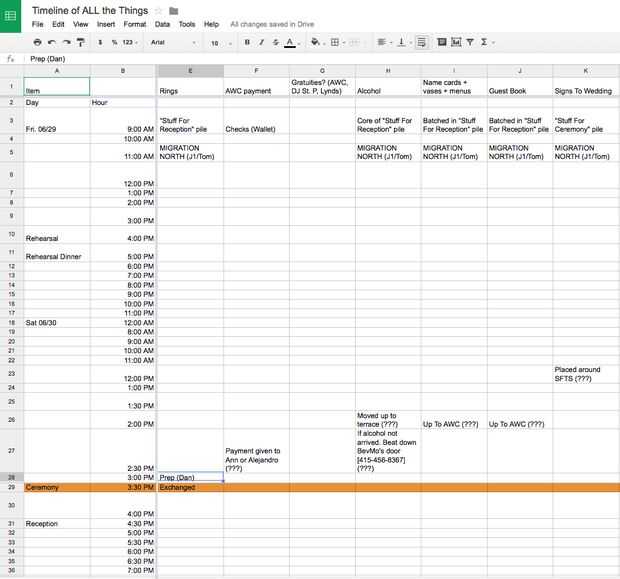Click the move to folder icon
620x579 pixels.
[x=174, y=11]
